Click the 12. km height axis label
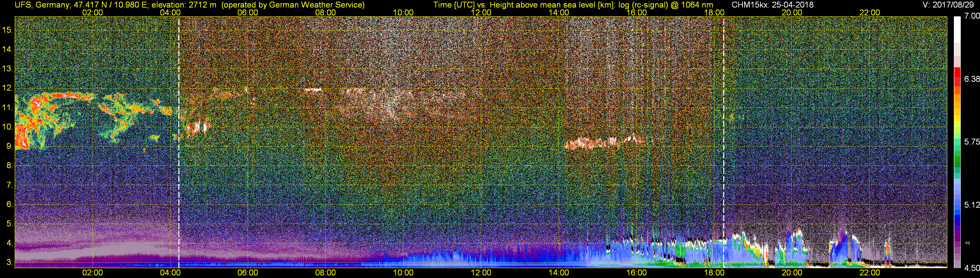 (x=8, y=88)
